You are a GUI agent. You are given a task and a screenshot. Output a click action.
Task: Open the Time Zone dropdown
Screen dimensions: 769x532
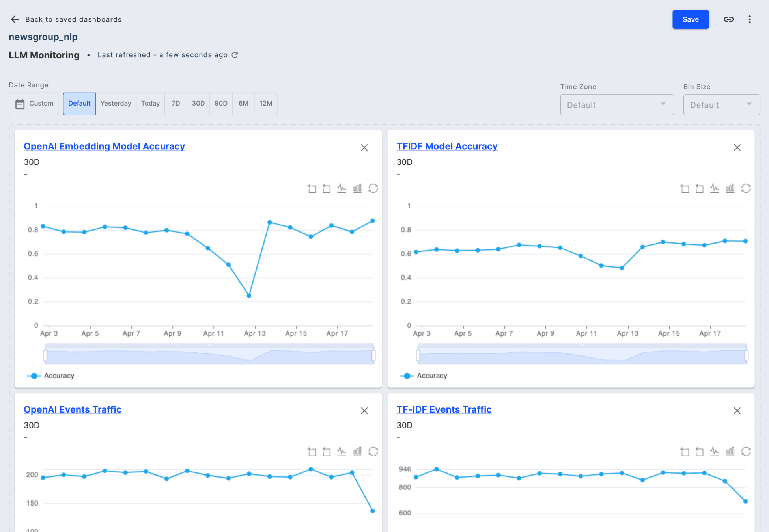[617, 105]
